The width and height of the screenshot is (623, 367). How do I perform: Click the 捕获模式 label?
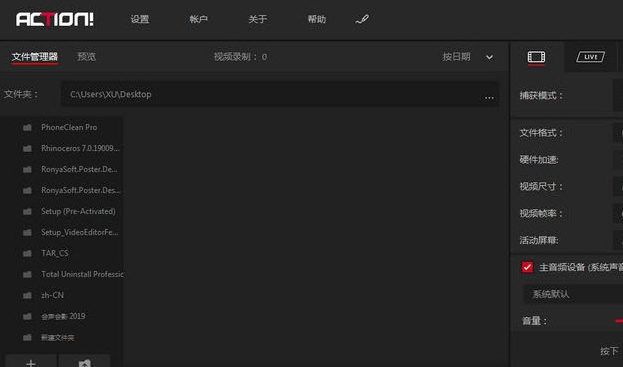click(541, 96)
